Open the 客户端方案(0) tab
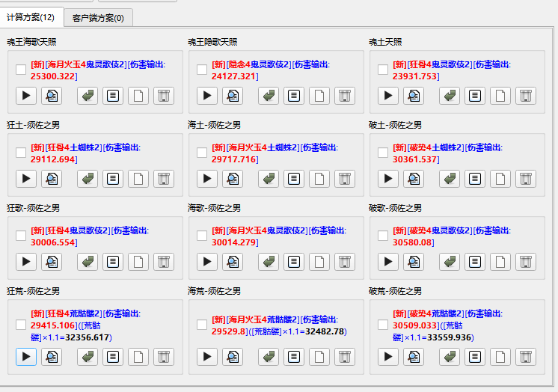558x392 pixels. pos(98,18)
